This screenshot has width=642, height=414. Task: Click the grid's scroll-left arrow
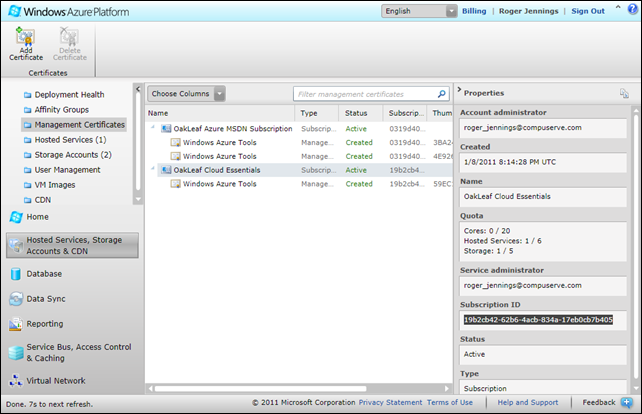click(x=151, y=389)
